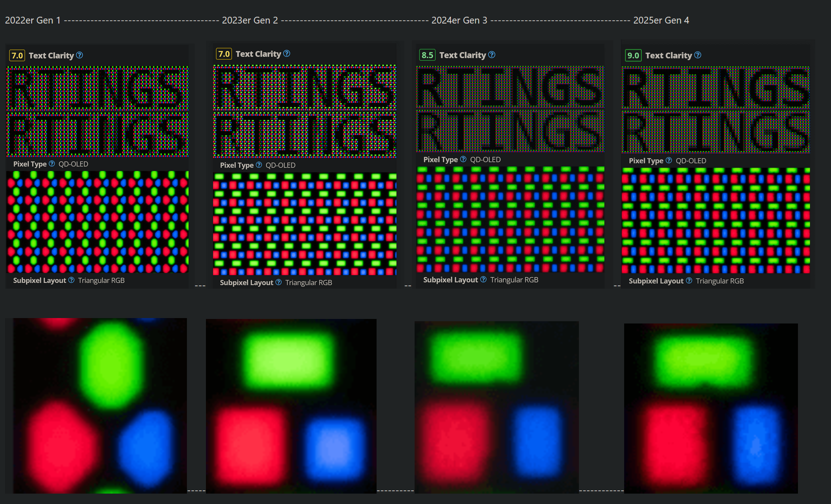Click the Text Clarity help icon in the Gen 4 panel
Image resolution: width=831 pixels, height=504 pixels.
[x=697, y=55]
